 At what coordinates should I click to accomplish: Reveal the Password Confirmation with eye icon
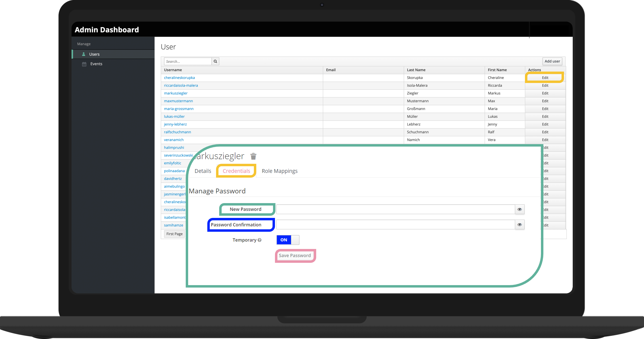tap(520, 224)
